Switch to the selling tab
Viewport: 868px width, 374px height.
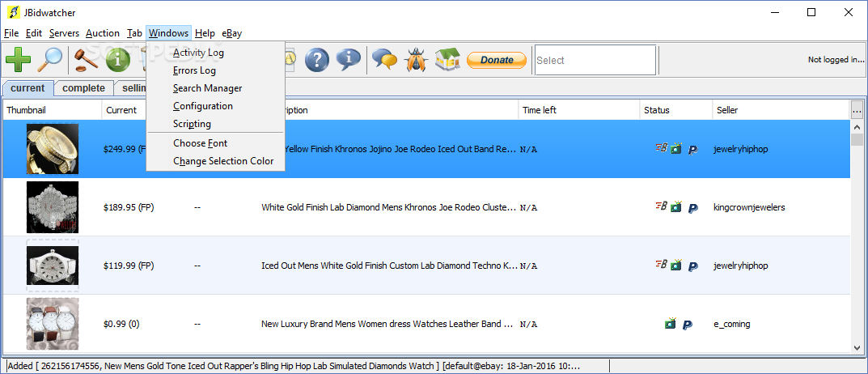(x=130, y=88)
